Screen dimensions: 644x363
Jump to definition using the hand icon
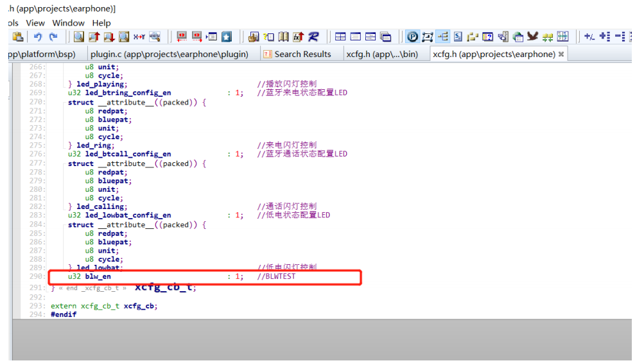254,37
